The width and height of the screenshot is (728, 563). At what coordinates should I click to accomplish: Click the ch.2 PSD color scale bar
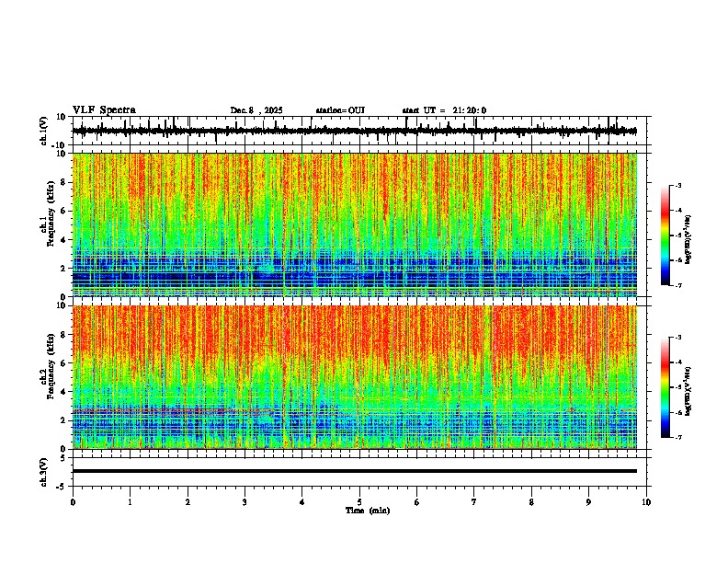(x=665, y=387)
